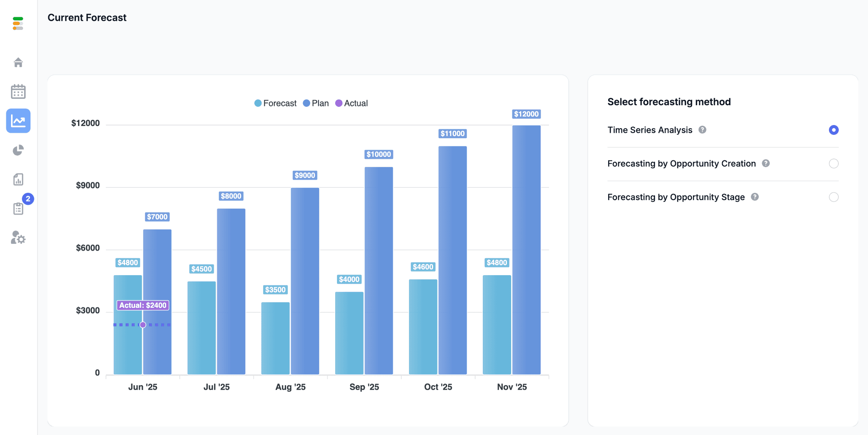868x435 pixels.
Task: Select Forecasting by Opportunity Creation
Action: click(x=833, y=163)
